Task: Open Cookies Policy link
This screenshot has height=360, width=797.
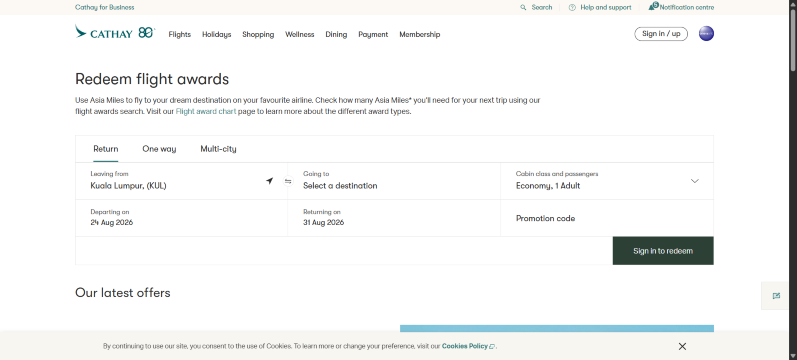Action: (468, 346)
